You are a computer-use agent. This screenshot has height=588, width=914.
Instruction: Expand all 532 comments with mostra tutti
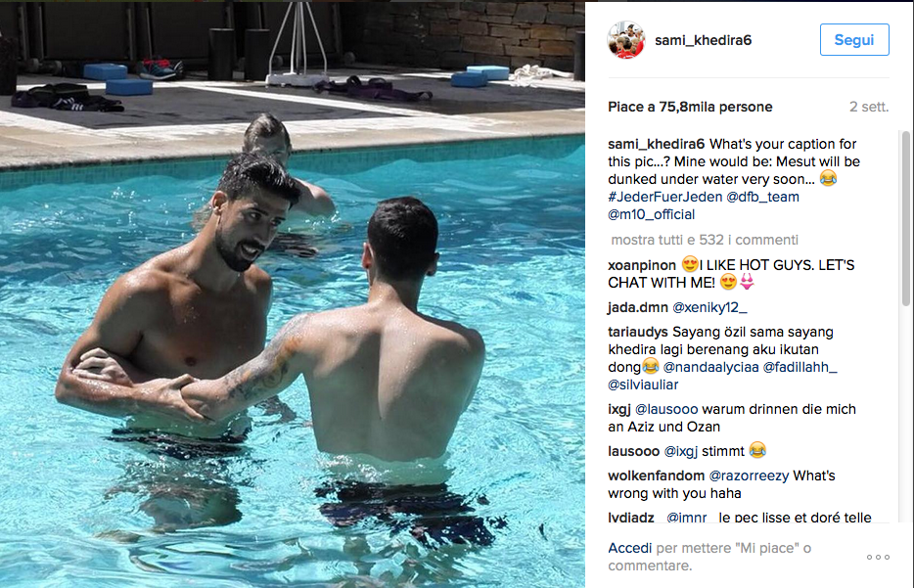(x=705, y=240)
